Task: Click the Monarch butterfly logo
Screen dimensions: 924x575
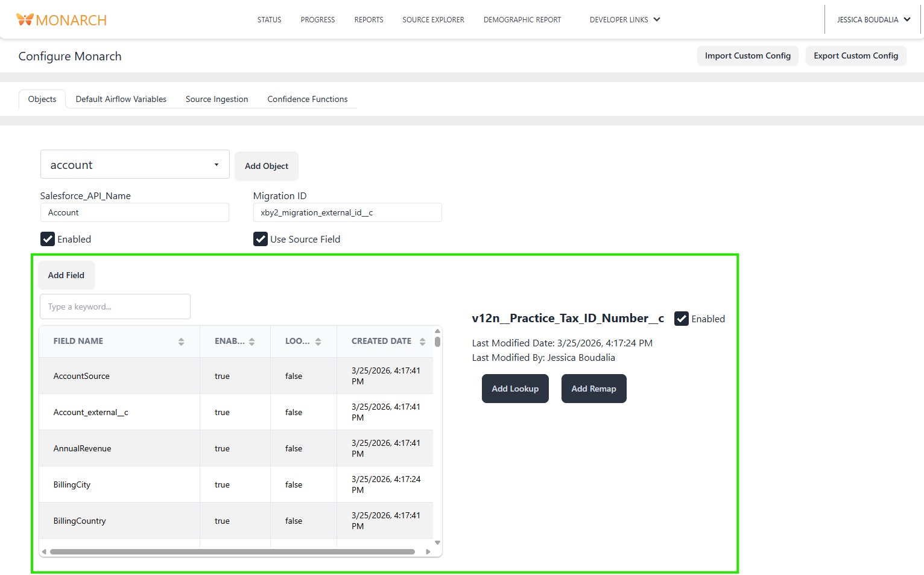Action: click(24, 19)
